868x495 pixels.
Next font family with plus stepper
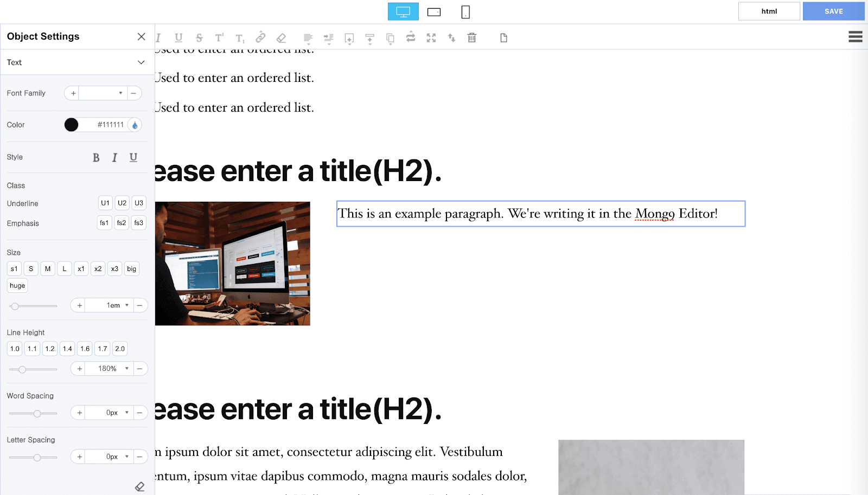pos(73,93)
